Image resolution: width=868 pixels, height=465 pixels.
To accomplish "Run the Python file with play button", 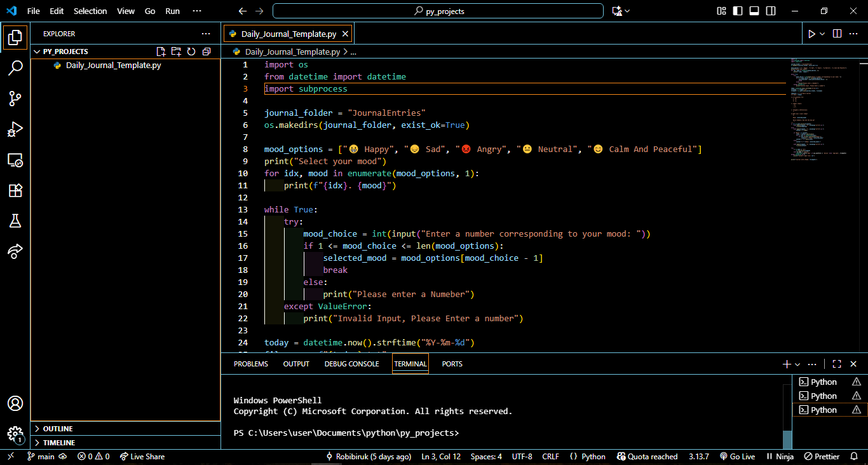I will coord(811,34).
